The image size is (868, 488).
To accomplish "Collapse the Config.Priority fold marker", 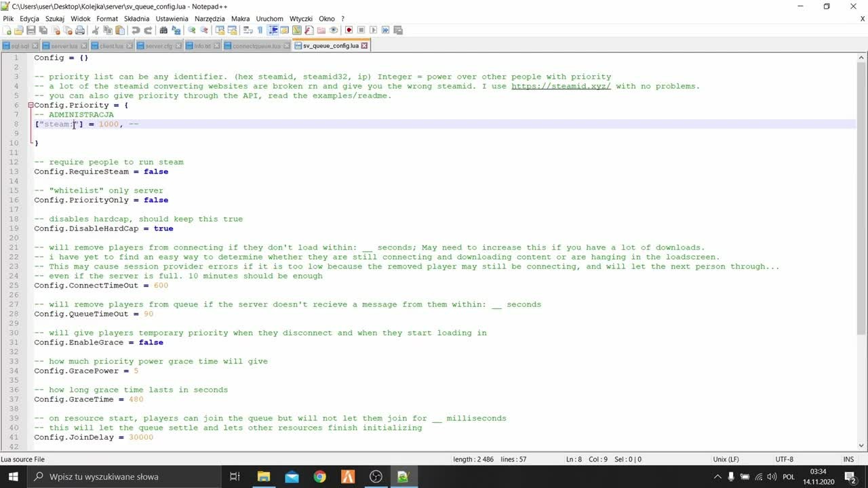I will tap(31, 105).
